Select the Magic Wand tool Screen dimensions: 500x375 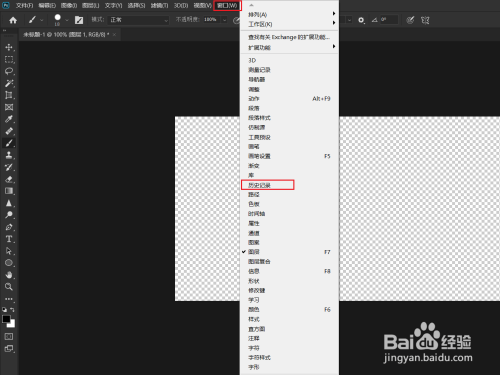[x=9, y=83]
